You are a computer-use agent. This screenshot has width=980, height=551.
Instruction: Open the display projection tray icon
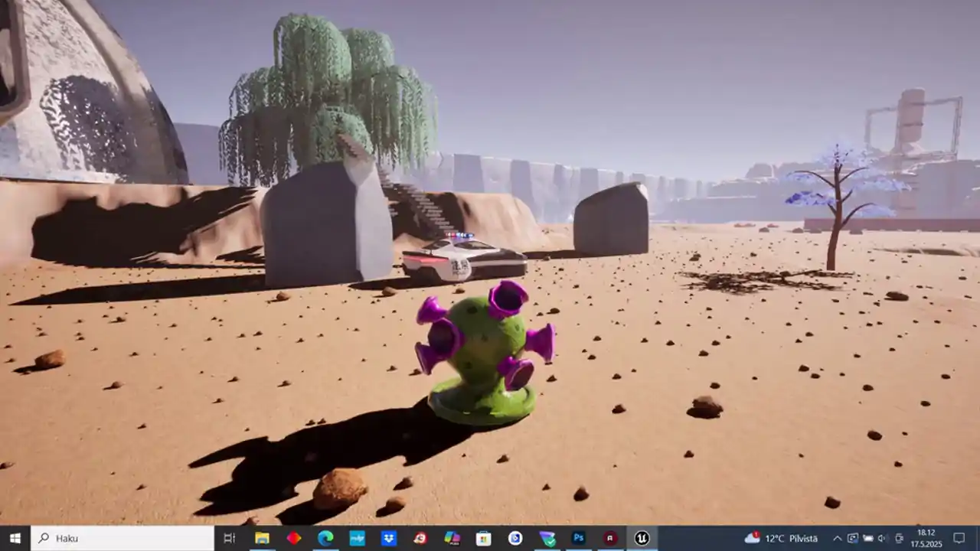pos(852,538)
